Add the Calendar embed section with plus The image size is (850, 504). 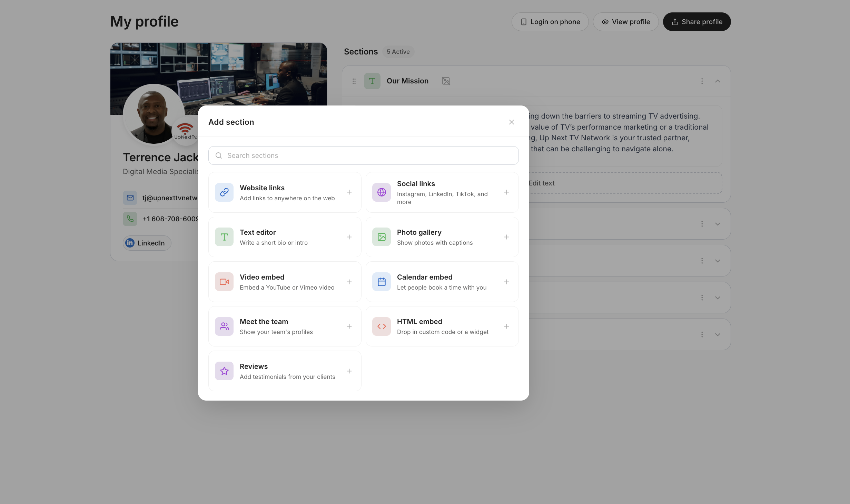506,282
